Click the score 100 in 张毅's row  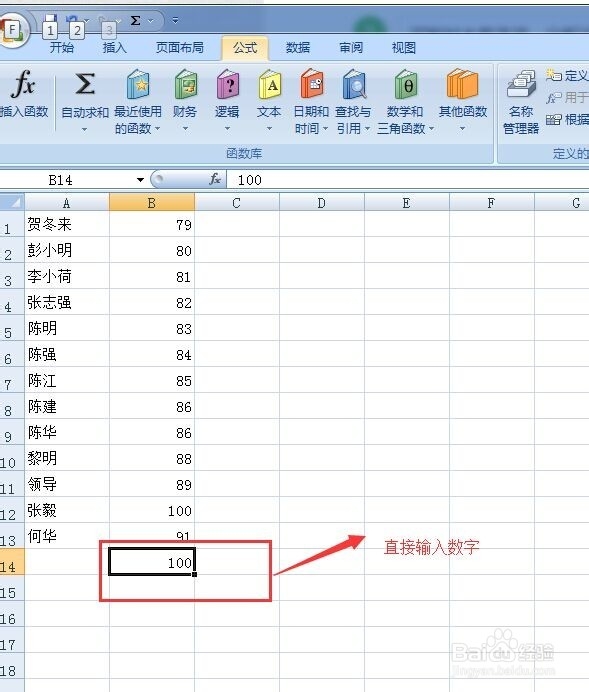(152, 510)
